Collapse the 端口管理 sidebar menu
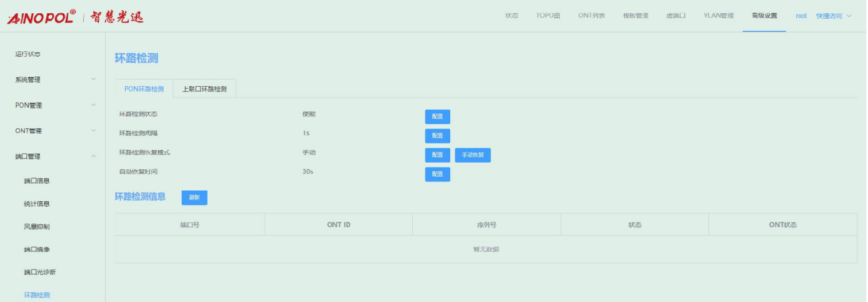This screenshot has width=868, height=302. [55, 156]
